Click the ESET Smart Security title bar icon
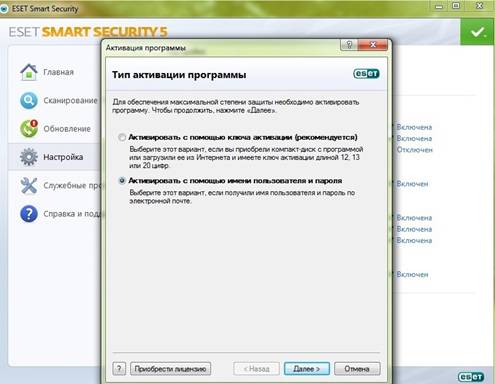Viewport: 495px width, 384px height. pyautogui.click(x=4, y=9)
